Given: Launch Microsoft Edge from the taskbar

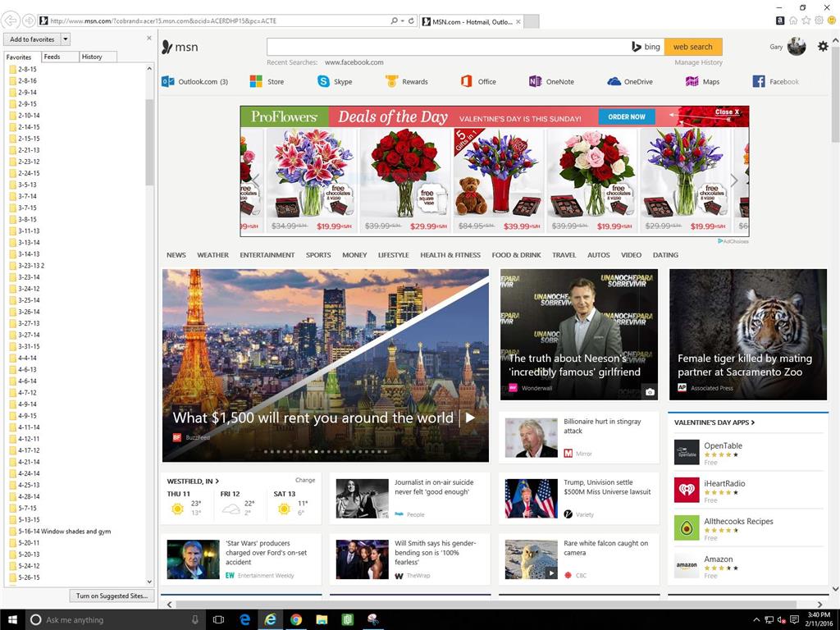Looking at the screenshot, I should [x=244, y=620].
